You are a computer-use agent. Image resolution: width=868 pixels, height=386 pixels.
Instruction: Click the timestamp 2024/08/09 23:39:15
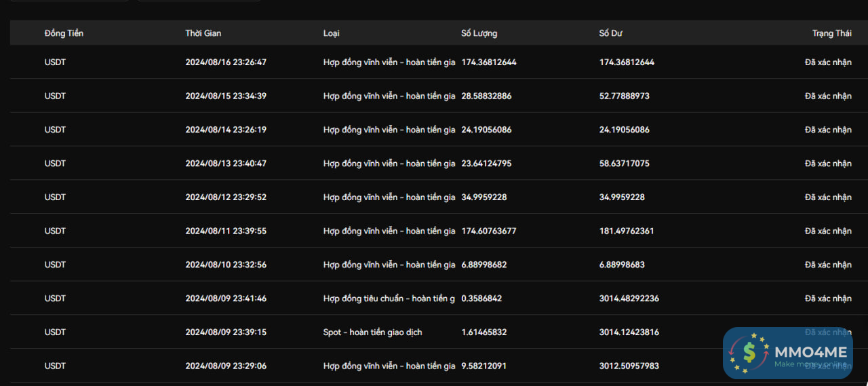pyautogui.click(x=226, y=332)
